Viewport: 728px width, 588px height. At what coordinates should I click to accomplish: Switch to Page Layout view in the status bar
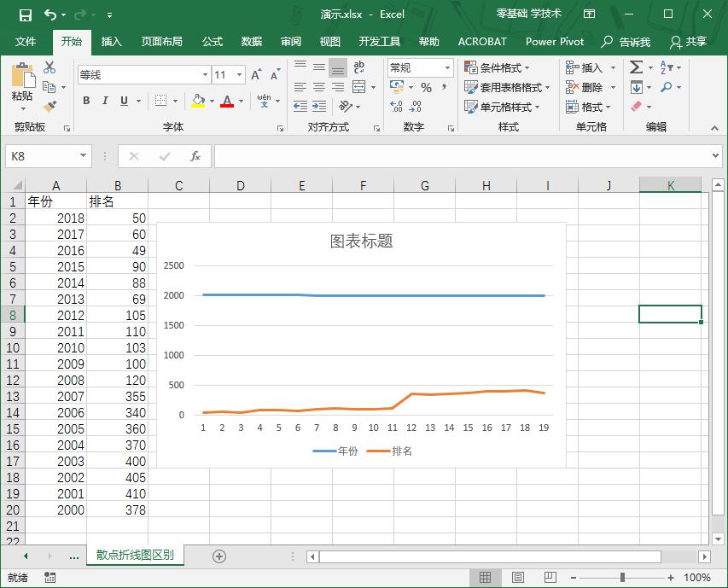coord(518,577)
